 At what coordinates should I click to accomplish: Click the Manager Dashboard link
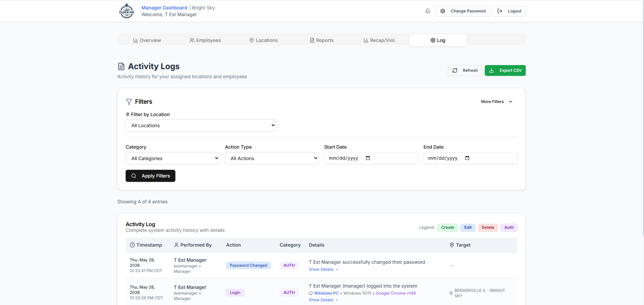coord(164,8)
